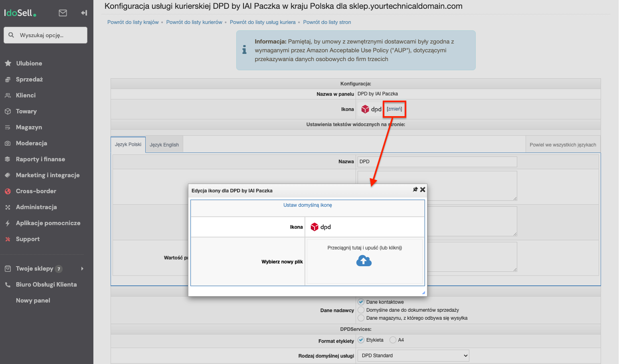This screenshot has width=619, height=364.
Task: Grab the dialog resize handle corner
Action: coord(423,293)
